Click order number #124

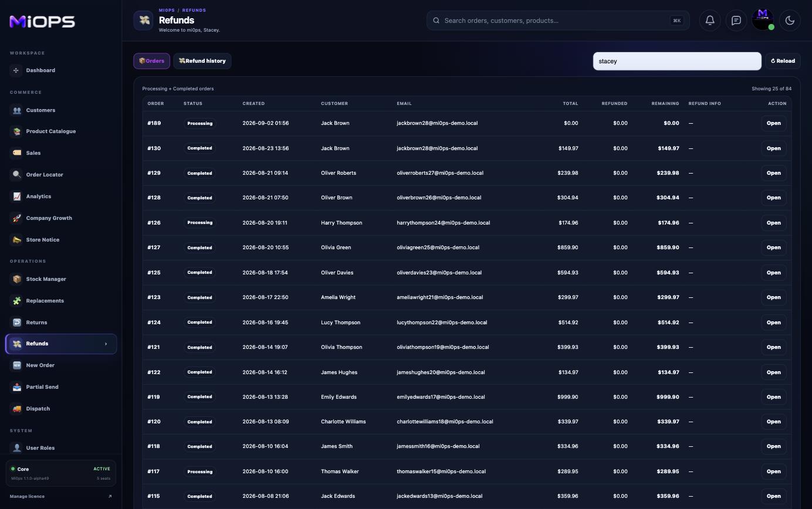154,323
